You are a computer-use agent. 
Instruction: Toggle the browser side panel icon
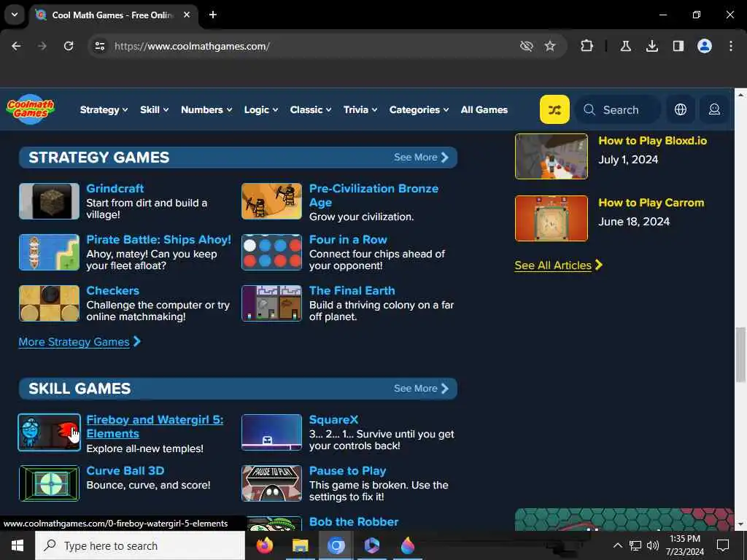click(678, 46)
